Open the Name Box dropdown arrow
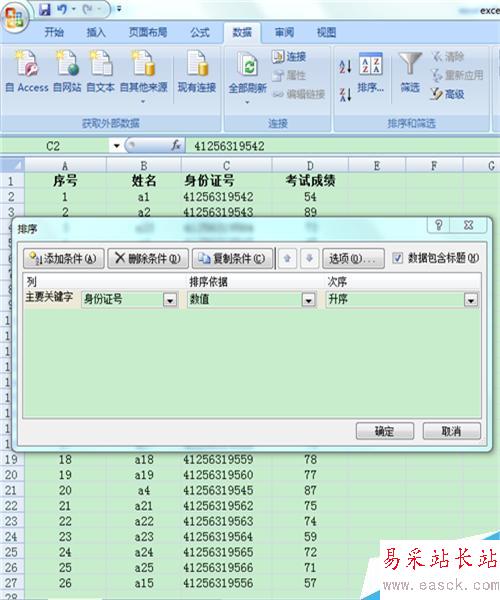The width and height of the screenshot is (500, 600). tap(116, 146)
